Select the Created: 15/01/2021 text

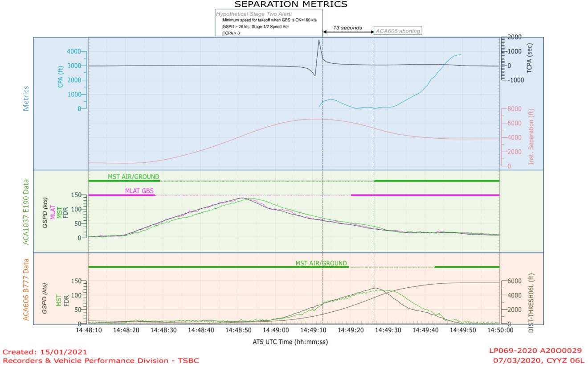[45, 352]
